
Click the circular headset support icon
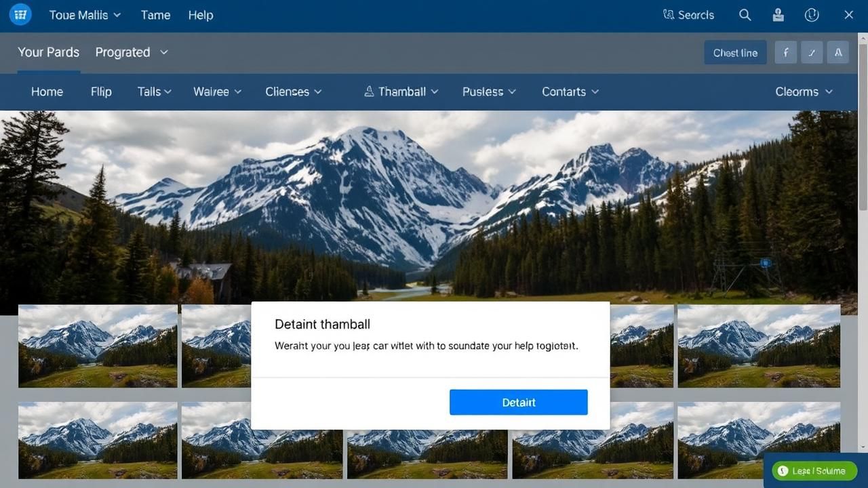coord(812,15)
